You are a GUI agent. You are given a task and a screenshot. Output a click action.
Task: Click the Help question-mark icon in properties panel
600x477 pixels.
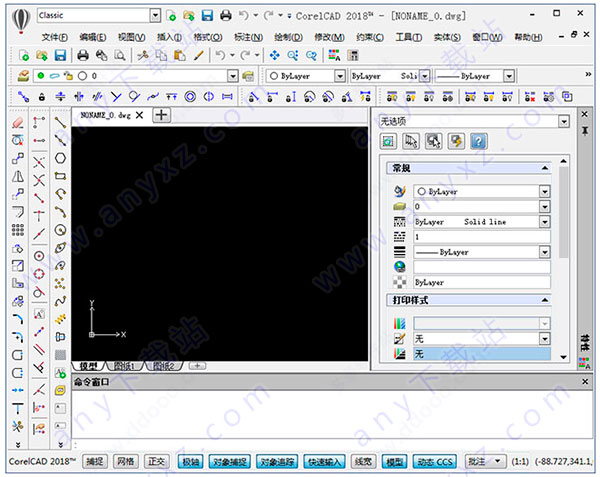click(x=479, y=141)
